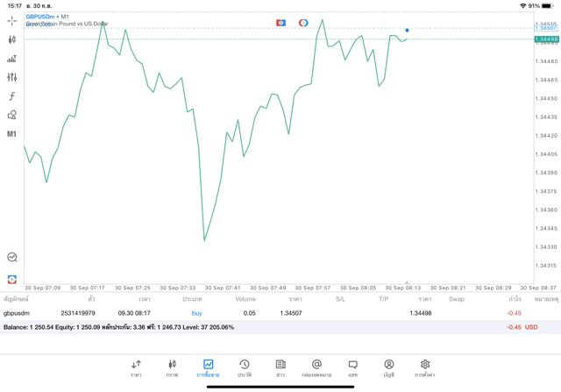Open the การตั้งค่า (Settings) tab
Screen dimensions: 561x392
click(x=425, y=368)
